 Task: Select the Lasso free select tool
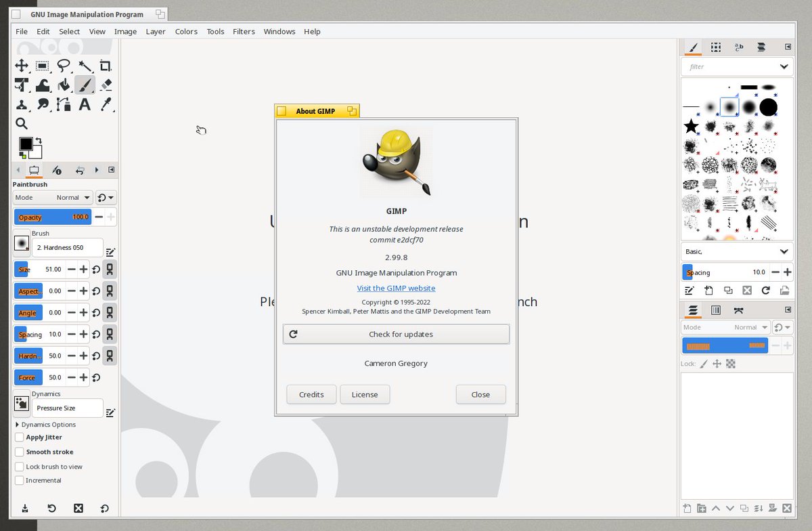click(64, 66)
